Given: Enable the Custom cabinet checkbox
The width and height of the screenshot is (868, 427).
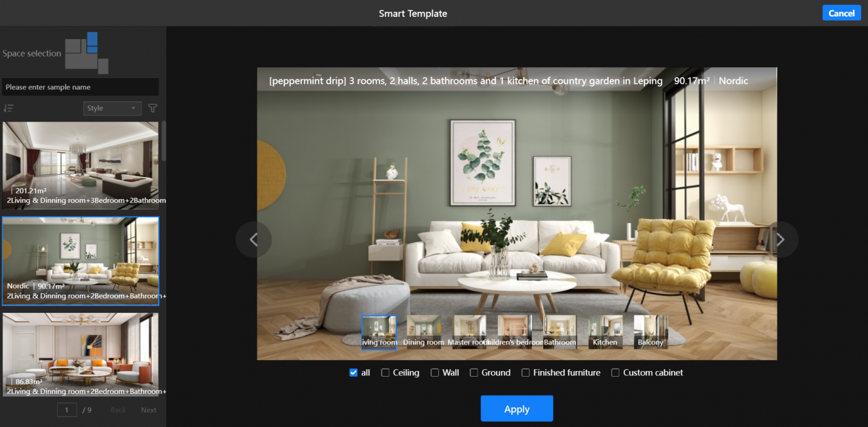Looking at the screenshot, I should click(x=616, y=373).
